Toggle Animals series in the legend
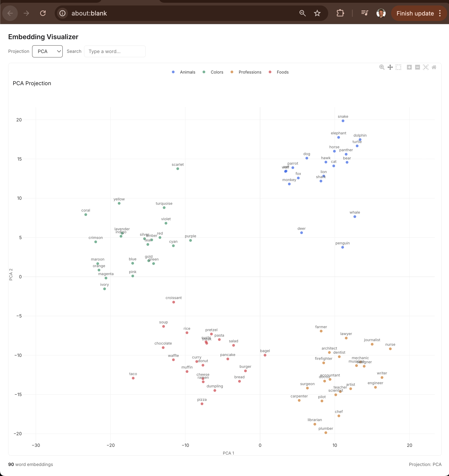 click(x=187, y=72)
